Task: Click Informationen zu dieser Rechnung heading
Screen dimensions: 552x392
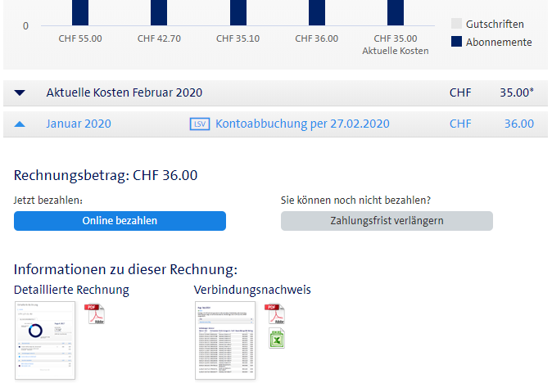Action: (x=125, y=269)
